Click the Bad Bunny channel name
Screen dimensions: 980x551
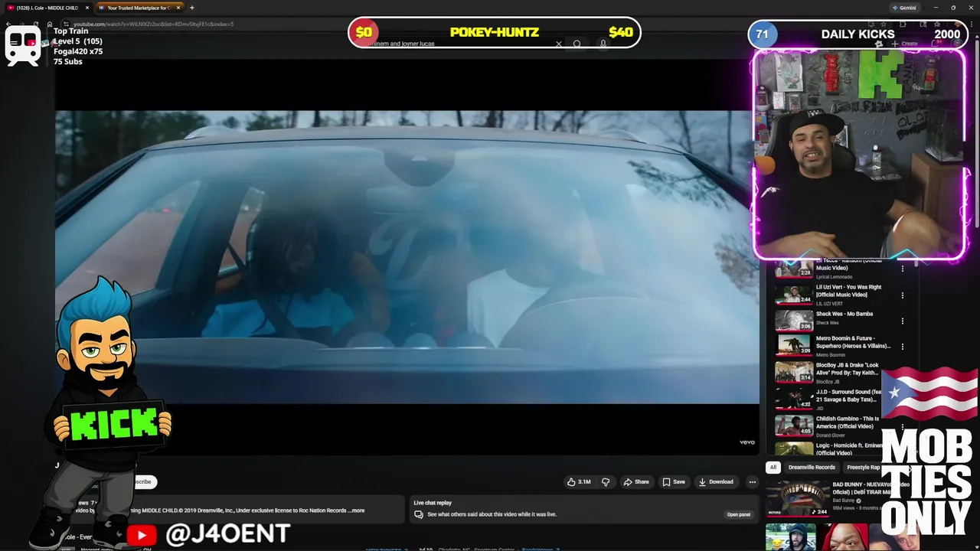843,500
